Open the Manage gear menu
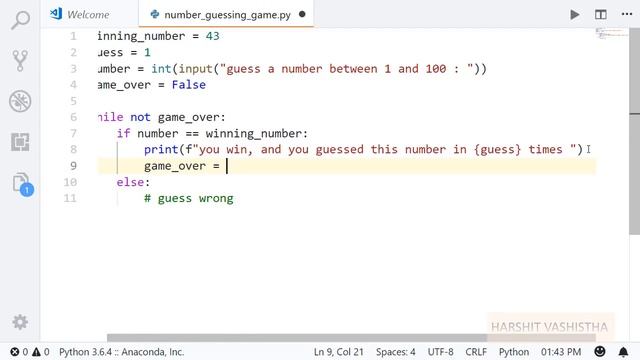Screen dimensions: 640x360 (20, 322)
